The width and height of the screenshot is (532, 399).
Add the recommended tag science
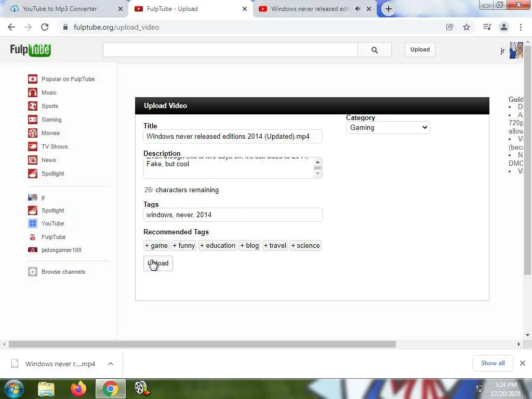(x=305, y=245)
